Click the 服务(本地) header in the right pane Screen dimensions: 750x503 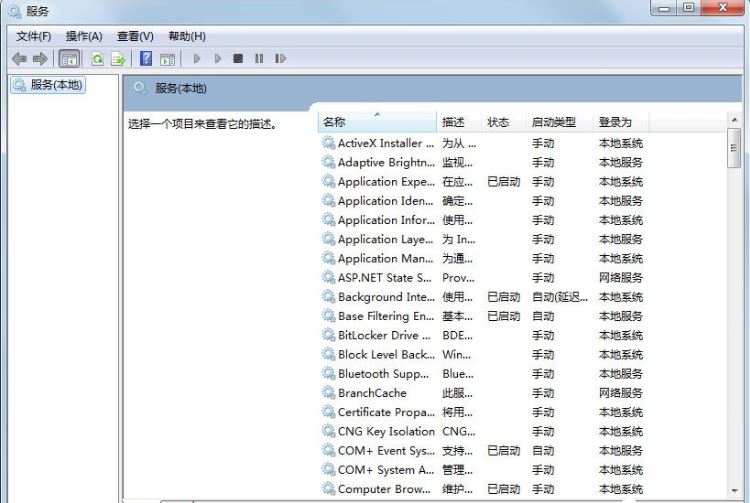[x=181, y=88]
